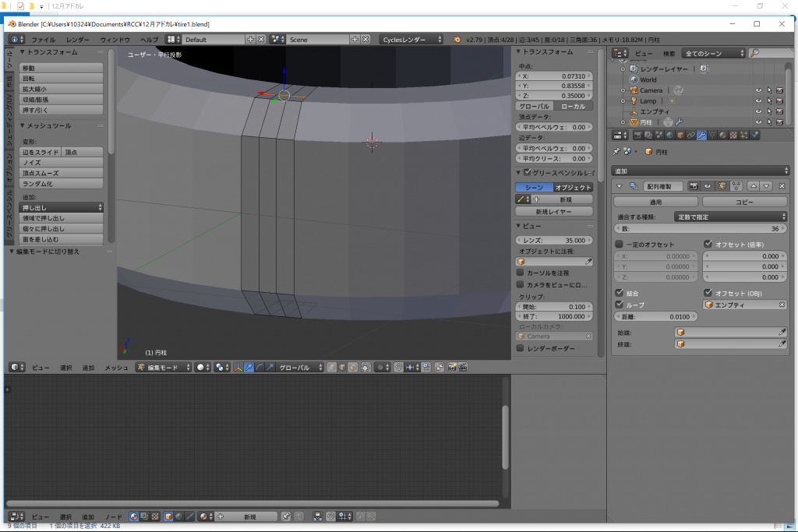
Task: Open the Material properties tab icon
Action: coord(723,136)
